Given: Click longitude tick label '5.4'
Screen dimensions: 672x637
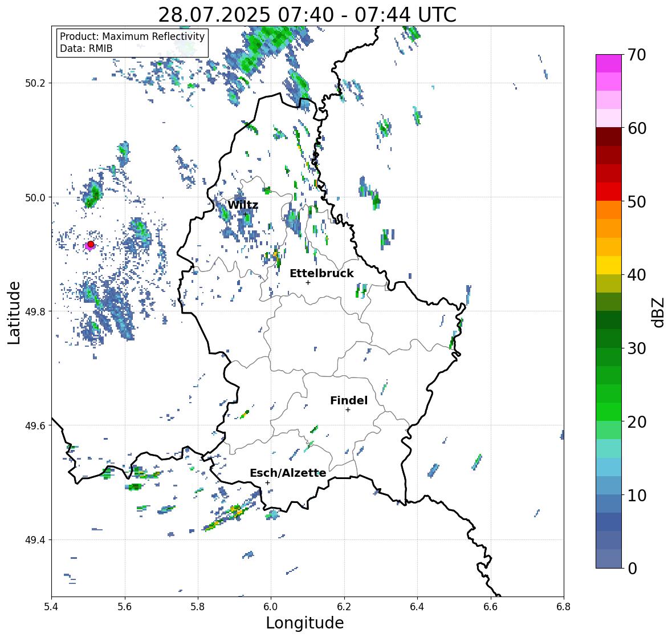Looking at the screenshot, I should (51, 607).
